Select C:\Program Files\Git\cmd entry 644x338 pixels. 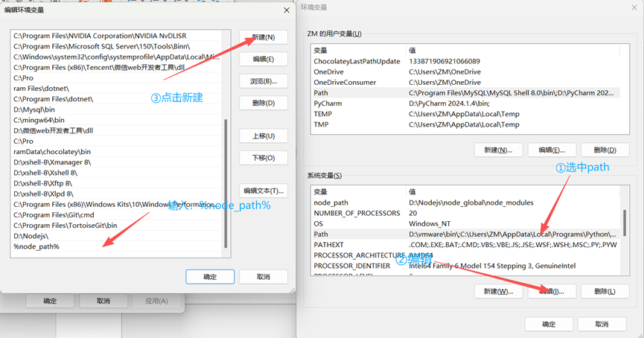117,215
